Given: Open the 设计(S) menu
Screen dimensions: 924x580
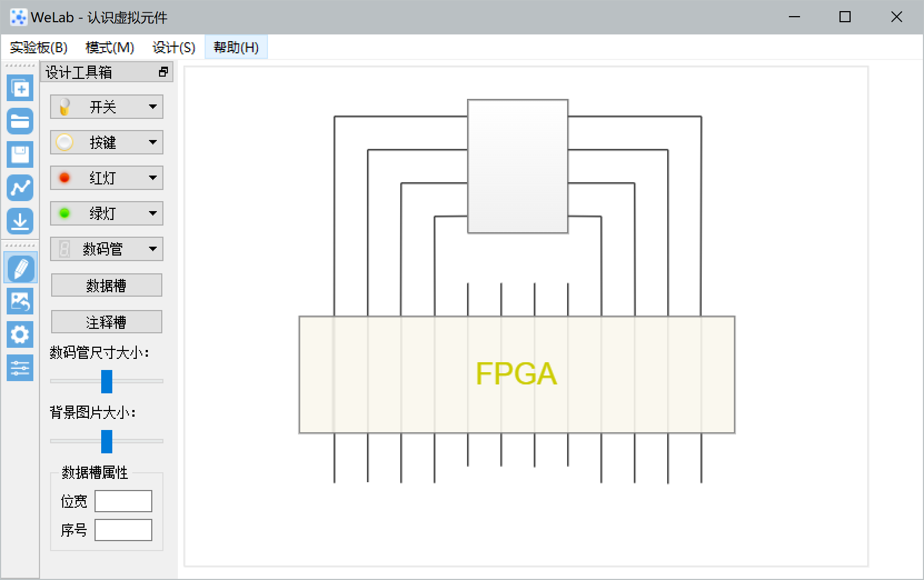Looking at the screenshot, I should click(x=174, y=48).
